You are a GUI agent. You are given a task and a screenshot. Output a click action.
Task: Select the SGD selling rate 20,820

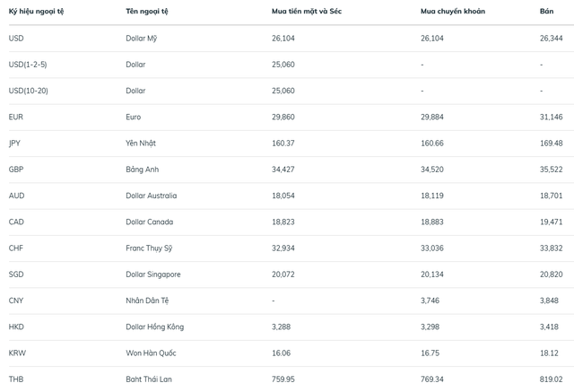click(x=552, y=274)
